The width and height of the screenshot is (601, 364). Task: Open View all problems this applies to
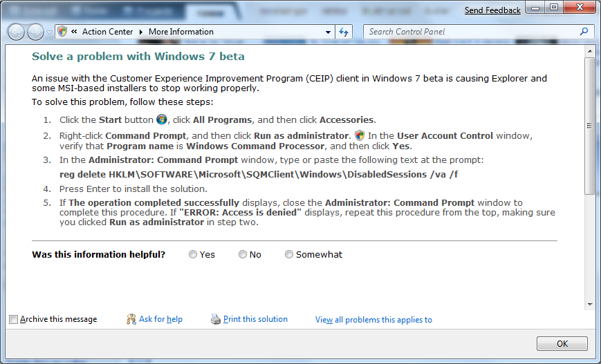tap(373, 320)
